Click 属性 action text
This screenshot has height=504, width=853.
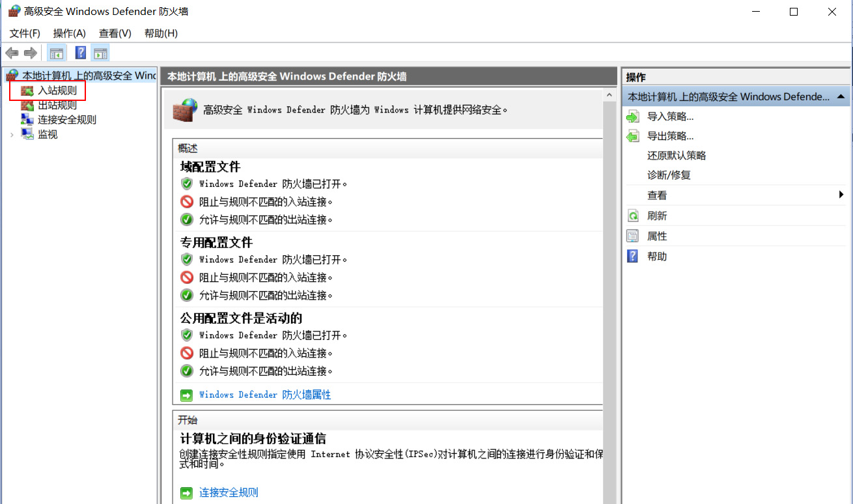click(657, 236)
